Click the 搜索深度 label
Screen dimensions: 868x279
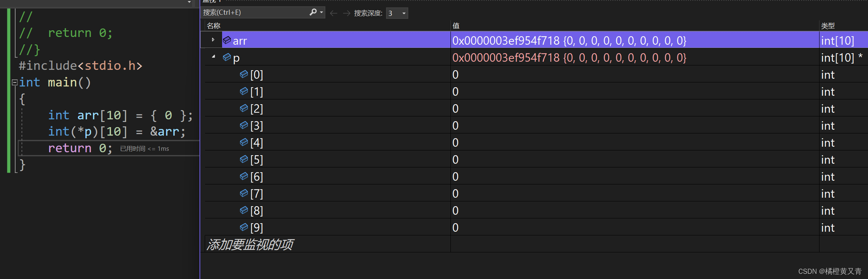point(368,13)
